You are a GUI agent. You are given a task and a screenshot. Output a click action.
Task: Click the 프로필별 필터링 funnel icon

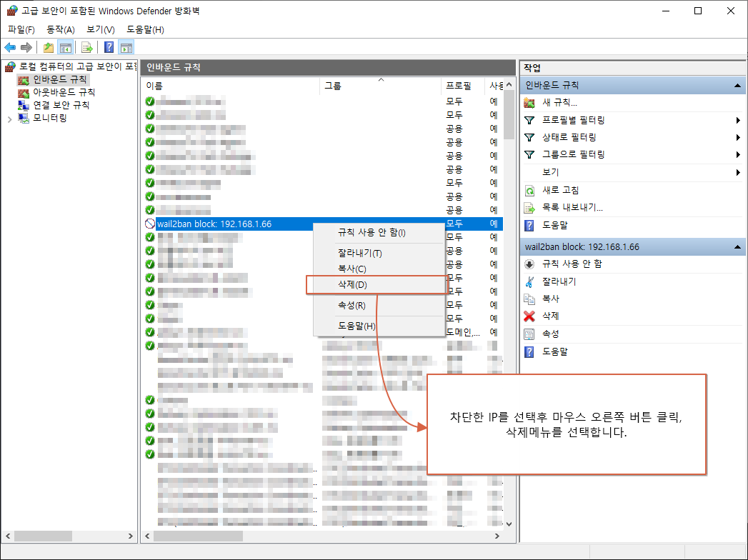pyautogui.click(x=529, y=120)
